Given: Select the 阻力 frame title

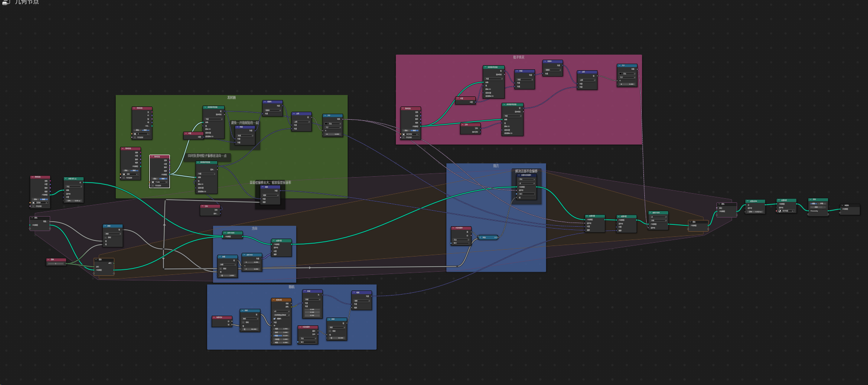Looking at the screenshot, I should click(496, 166).
